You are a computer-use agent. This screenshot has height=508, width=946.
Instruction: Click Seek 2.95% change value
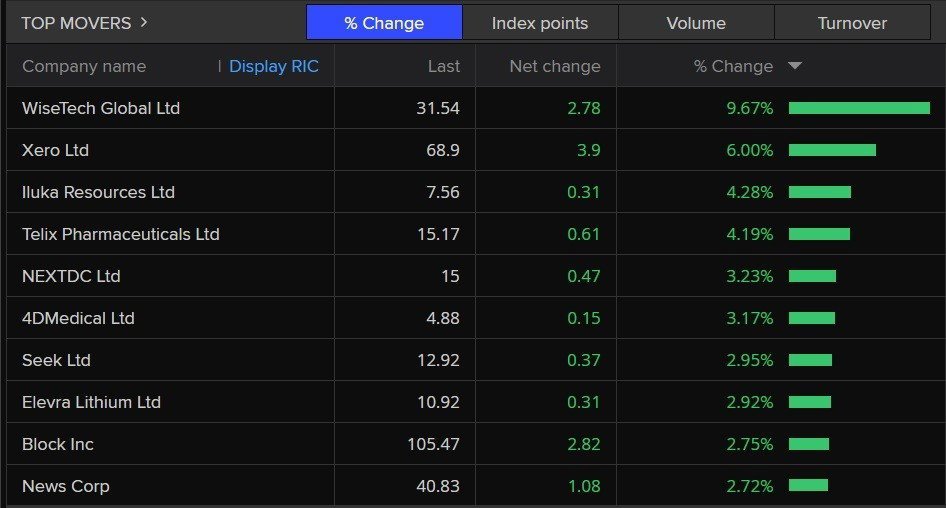pos(749,360)
